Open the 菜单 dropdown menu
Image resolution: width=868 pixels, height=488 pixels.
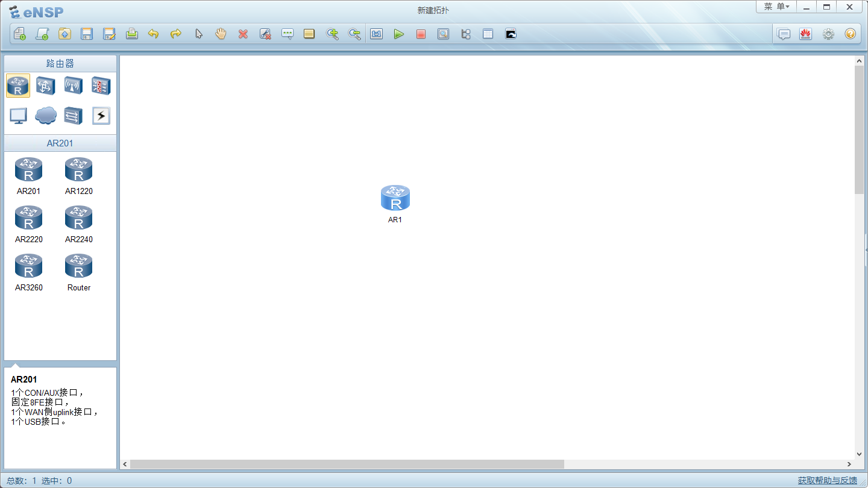(x=776, y=7)
